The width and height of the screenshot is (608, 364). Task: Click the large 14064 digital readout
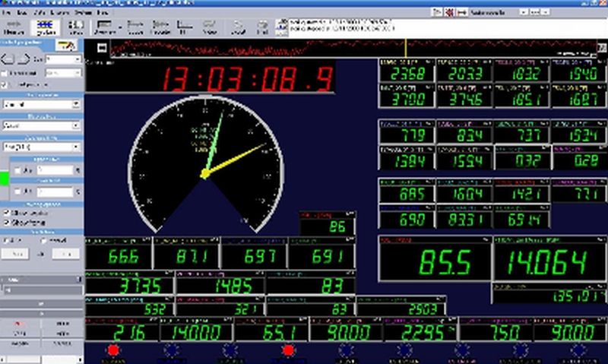coord(549,258)
